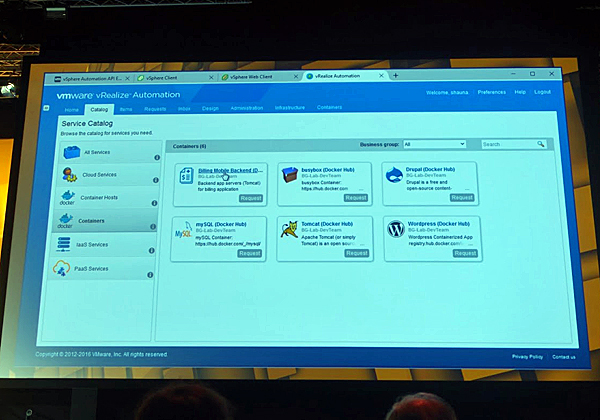Click the info icon beside PaaS Services

[x=150, y=274]
